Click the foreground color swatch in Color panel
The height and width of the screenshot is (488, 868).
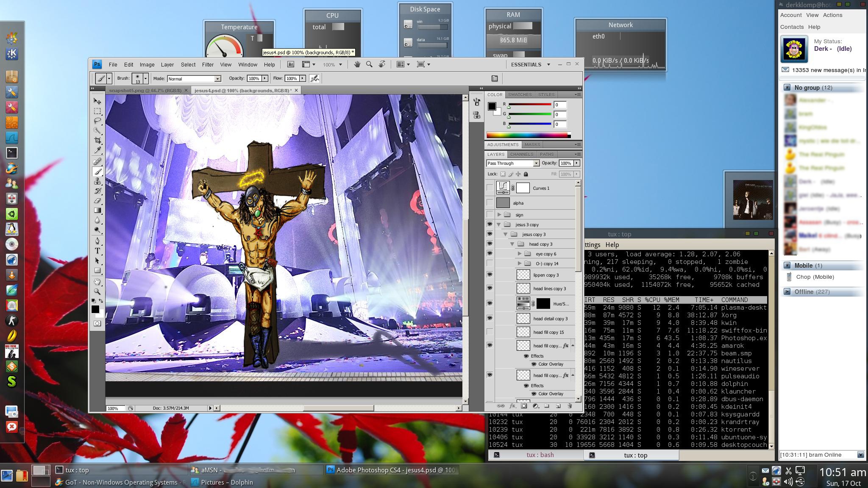point(492,106)
